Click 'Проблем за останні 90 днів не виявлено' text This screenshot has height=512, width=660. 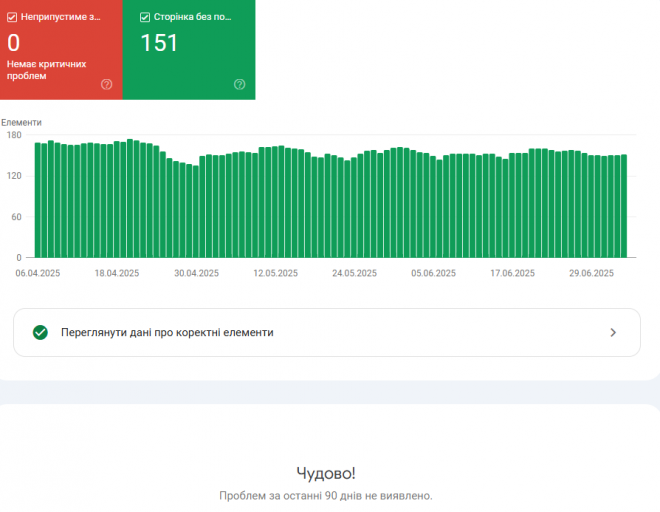click(x=326, y=496)
